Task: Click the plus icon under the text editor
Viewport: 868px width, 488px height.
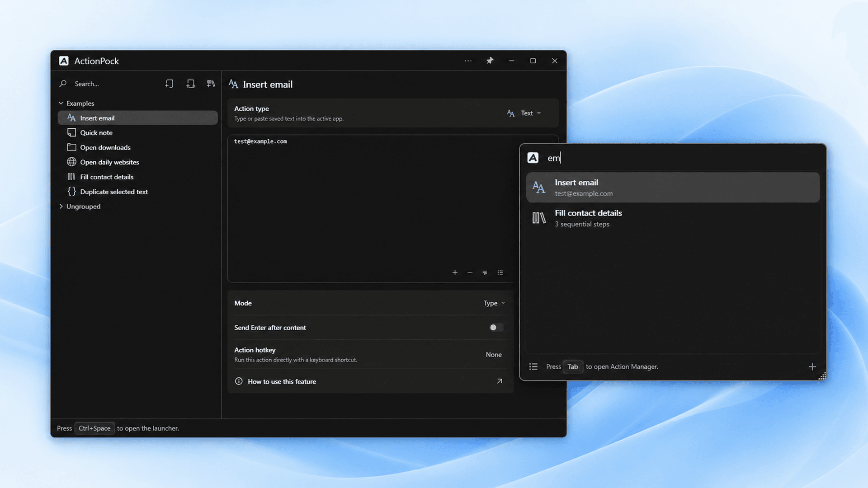Action: (455, 272)
